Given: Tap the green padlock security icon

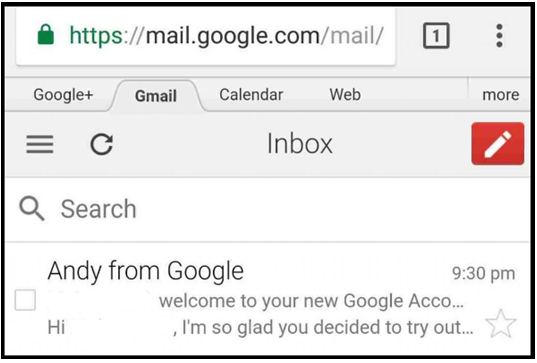Looking at the screenshot, I should [x=46, y=34].
